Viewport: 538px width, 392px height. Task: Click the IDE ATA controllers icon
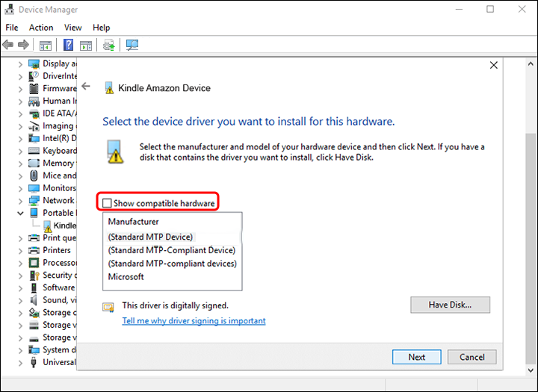[34, 113]
